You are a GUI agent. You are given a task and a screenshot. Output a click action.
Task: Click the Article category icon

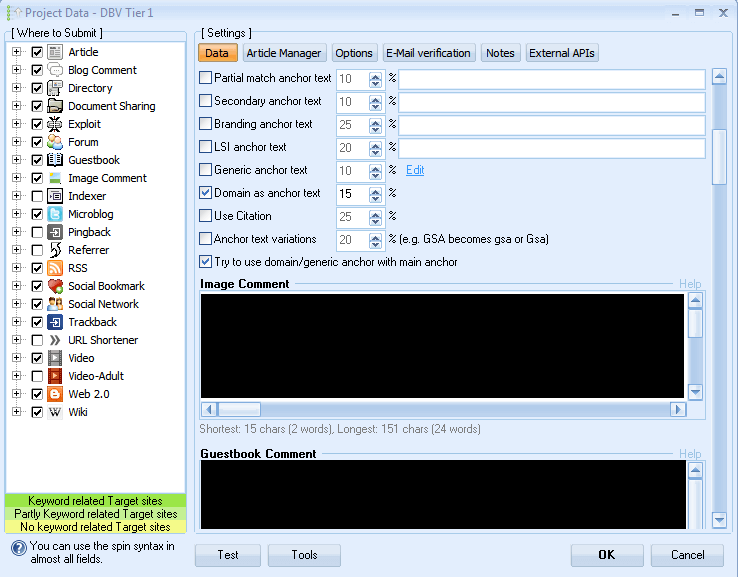click(55, 52)
